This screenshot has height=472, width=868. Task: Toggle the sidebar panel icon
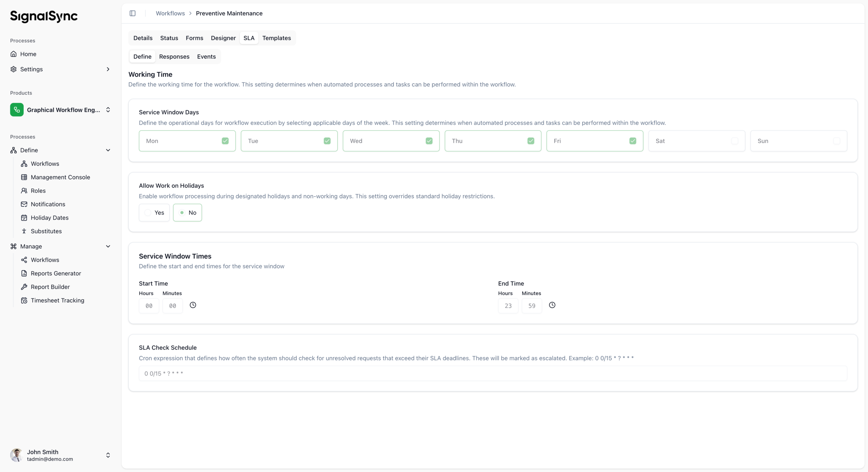133,13
